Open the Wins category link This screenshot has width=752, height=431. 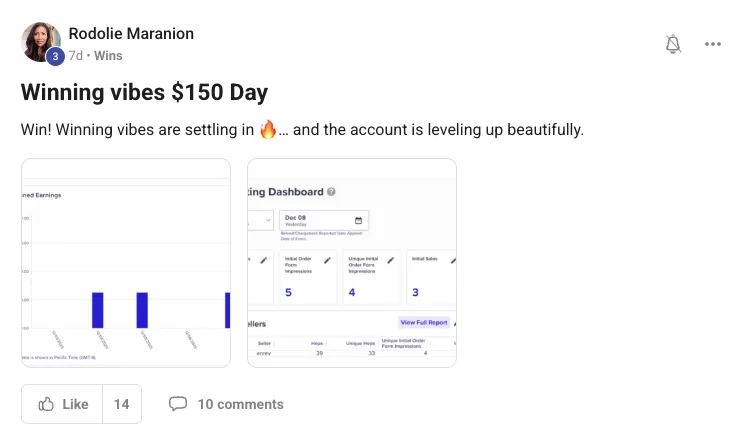108,56
